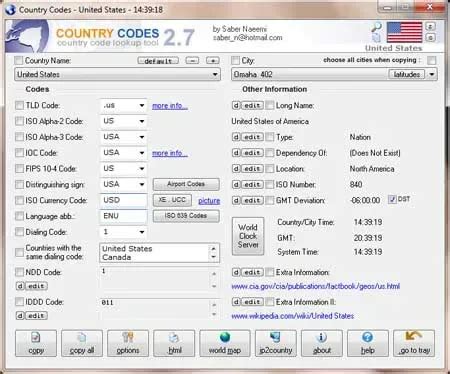Click the default button
This screenshot has width=450, height=374.
(158, 61)
